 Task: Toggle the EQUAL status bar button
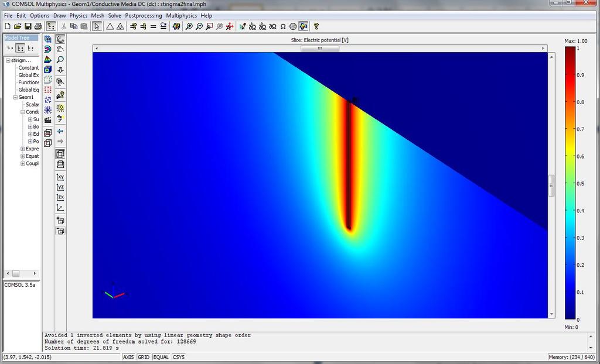(161, 357)
